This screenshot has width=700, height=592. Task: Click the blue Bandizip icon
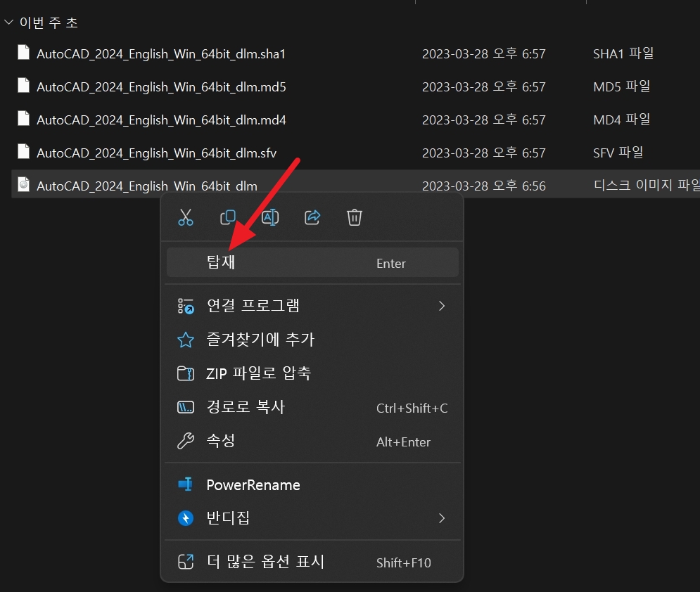click(x=186, y=518)
